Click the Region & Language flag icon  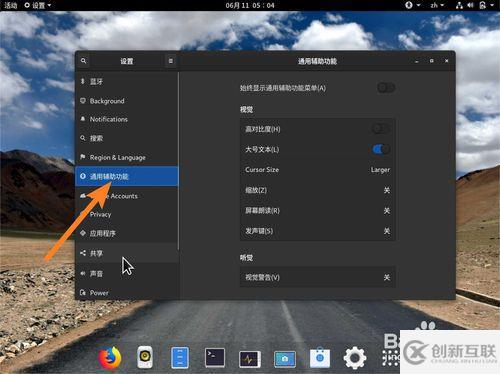point(83,157)
